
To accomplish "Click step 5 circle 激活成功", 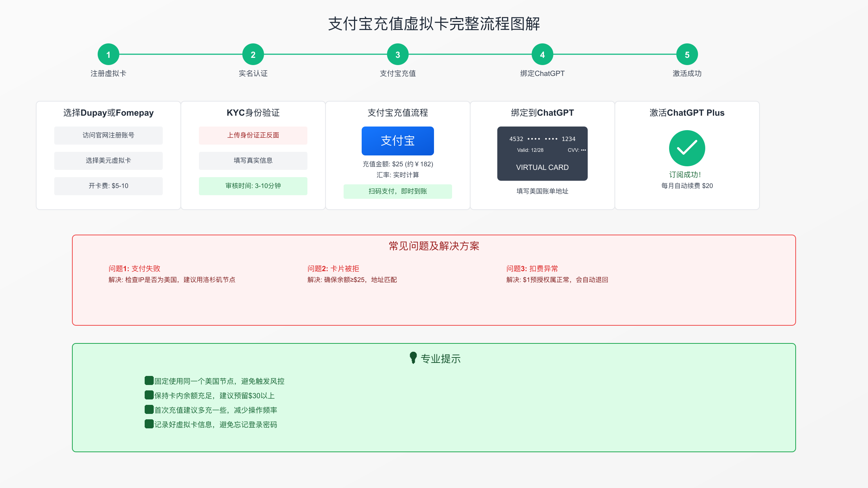I will point(687,55).
